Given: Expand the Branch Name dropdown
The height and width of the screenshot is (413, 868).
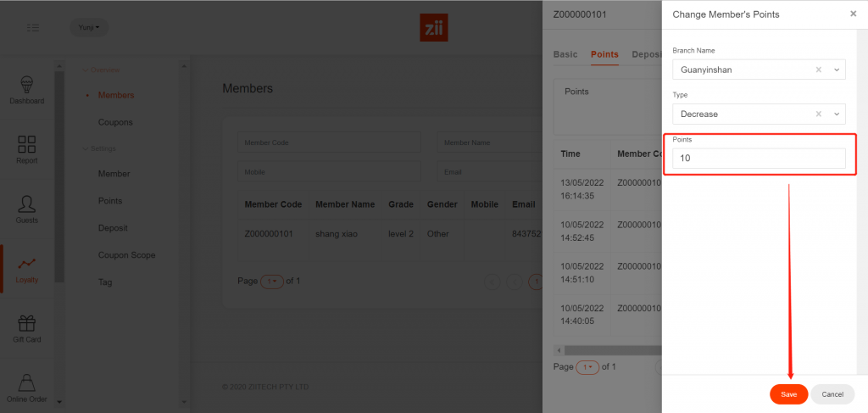Looking at the screenshot, I should click(837, 70).
